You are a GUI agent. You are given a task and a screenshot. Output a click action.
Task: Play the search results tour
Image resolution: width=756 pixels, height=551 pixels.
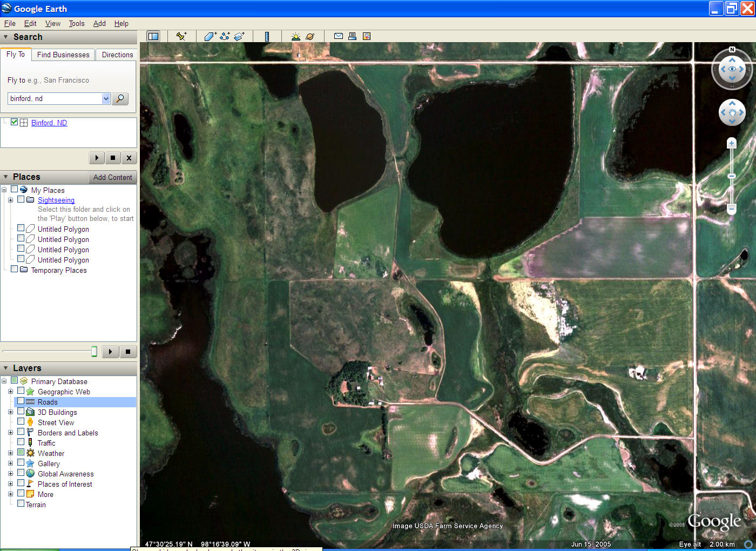pyautogui.click(x=97, y=158)
